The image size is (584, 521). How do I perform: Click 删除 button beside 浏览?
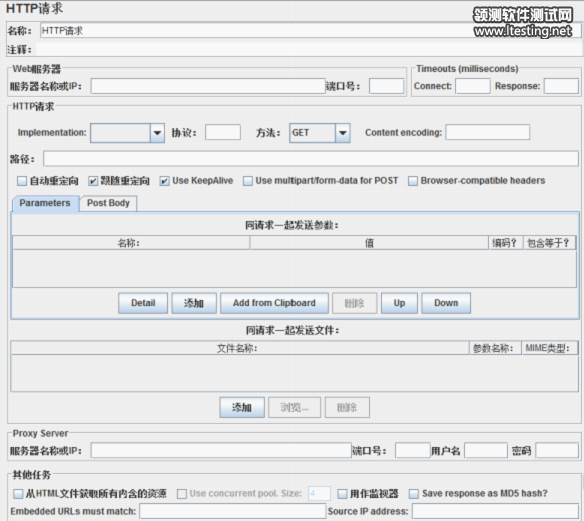pos(347,407)
